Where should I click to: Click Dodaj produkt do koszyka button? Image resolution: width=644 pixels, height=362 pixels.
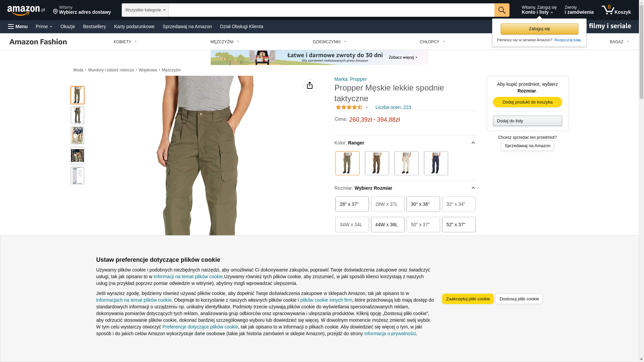(528, 102)
